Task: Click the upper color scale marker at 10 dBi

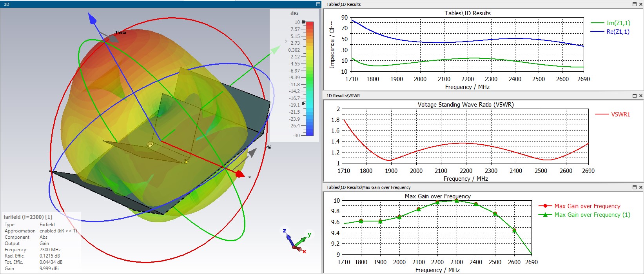Action: click(x=303, y=22)
